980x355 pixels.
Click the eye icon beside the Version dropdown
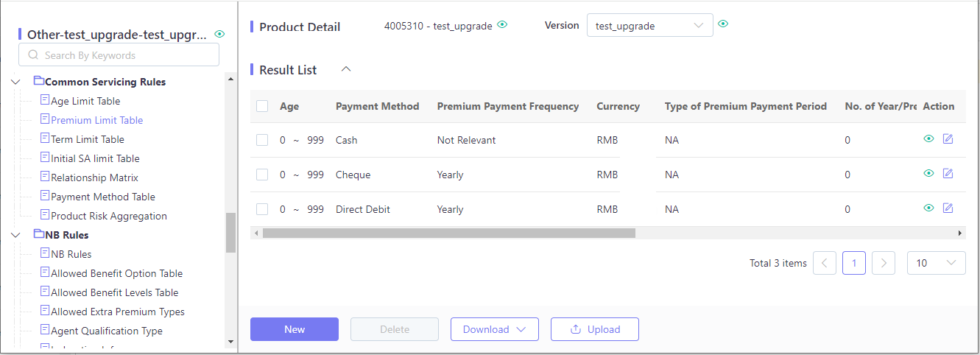(x=723, y=24)
